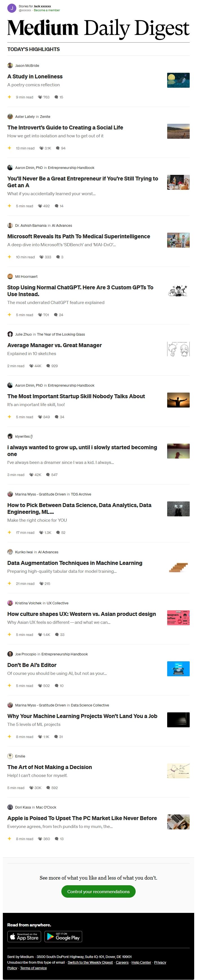Click Mil Hoornaert's author avatar
Image resolution: width=197 pixels, height=980 pixels.
[x=10, y=277]
